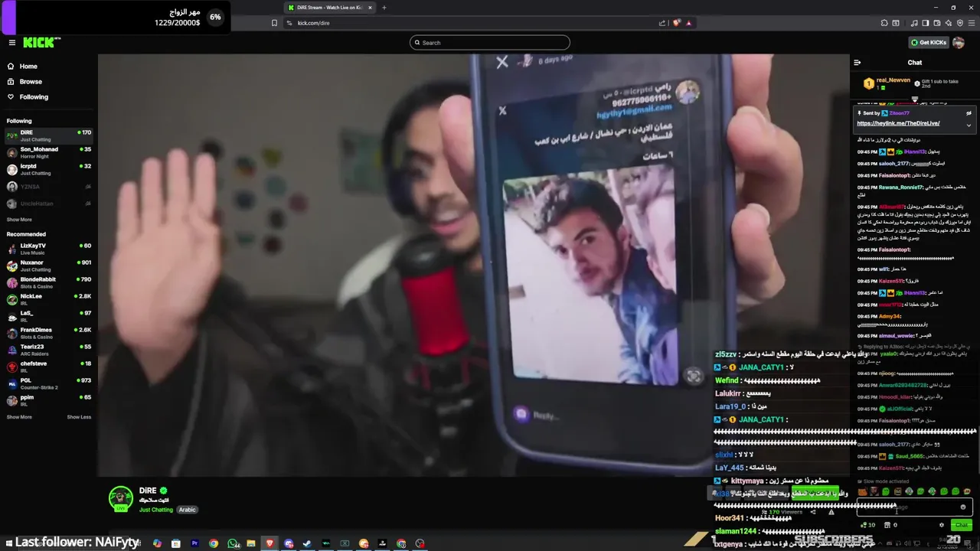Viewport: 980px width, 551px height.
Task: Select DIRE channel in Following list
Action: (x=49, y=135)
